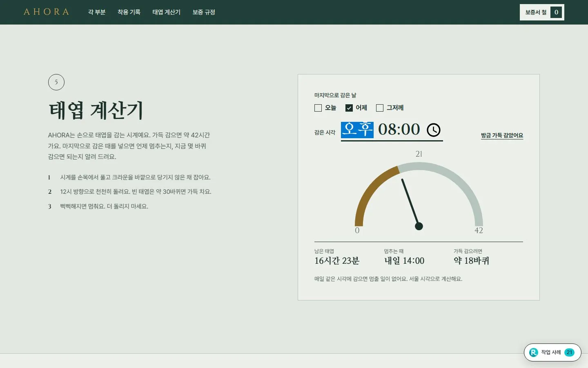
Task: Click the 감은 시각 label
Action: click(325, 132)
